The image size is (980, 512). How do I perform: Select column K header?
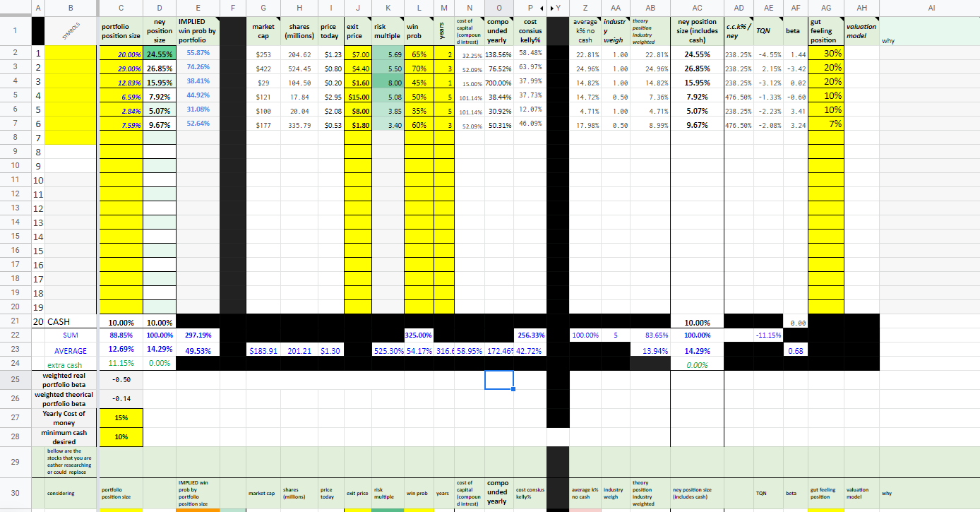click(388, 7)
